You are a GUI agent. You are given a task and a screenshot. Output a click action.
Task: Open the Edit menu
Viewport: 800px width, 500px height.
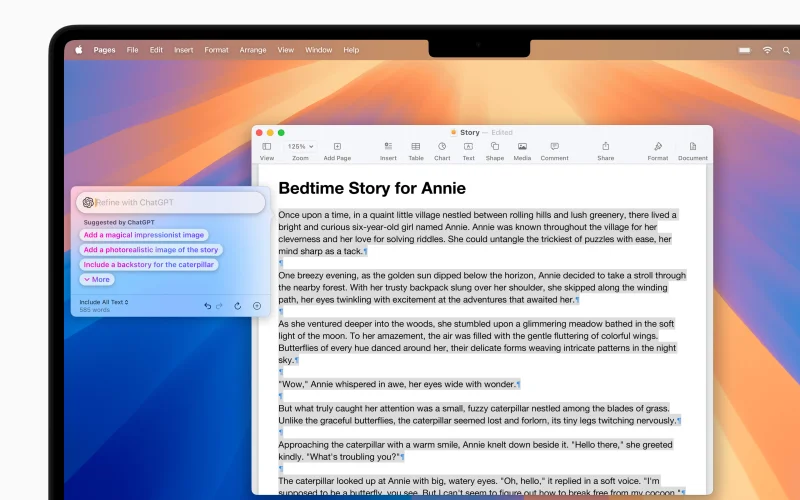(156, 50)
